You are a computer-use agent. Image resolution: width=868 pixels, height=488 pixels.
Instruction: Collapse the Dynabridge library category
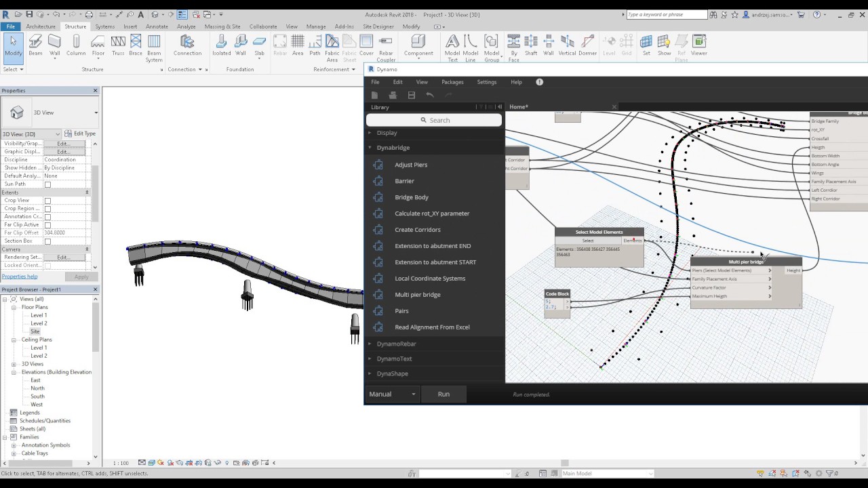point(370,148)
